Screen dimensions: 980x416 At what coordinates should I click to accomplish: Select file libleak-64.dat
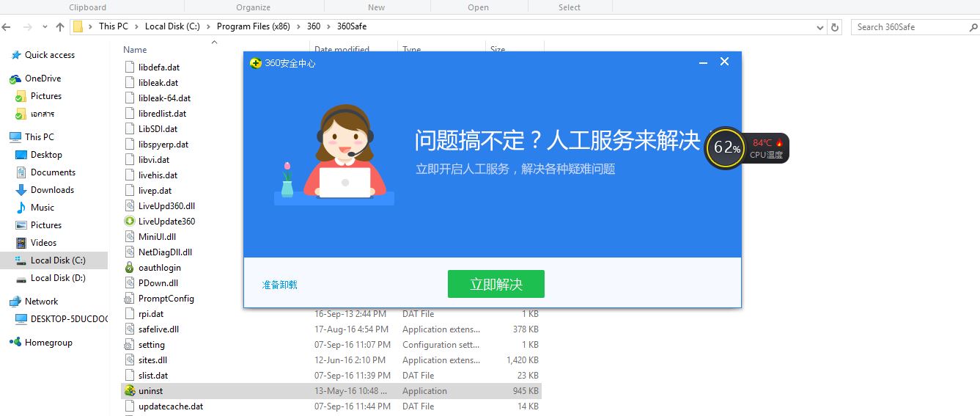pos(164,98)
